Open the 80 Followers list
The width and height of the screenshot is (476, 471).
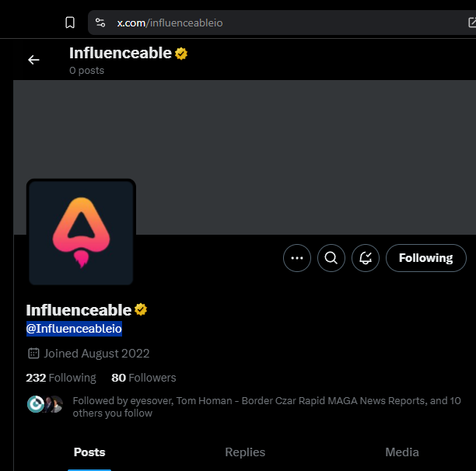(144, 378)
